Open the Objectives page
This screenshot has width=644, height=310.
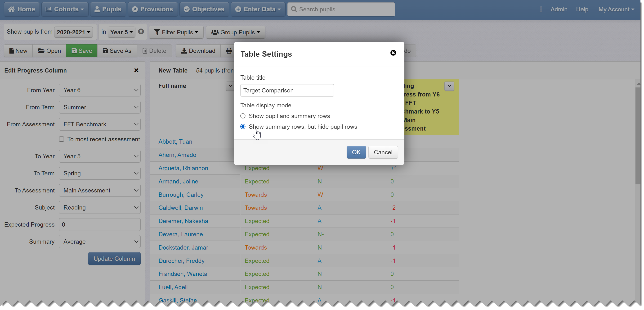[x=204, y=9]
